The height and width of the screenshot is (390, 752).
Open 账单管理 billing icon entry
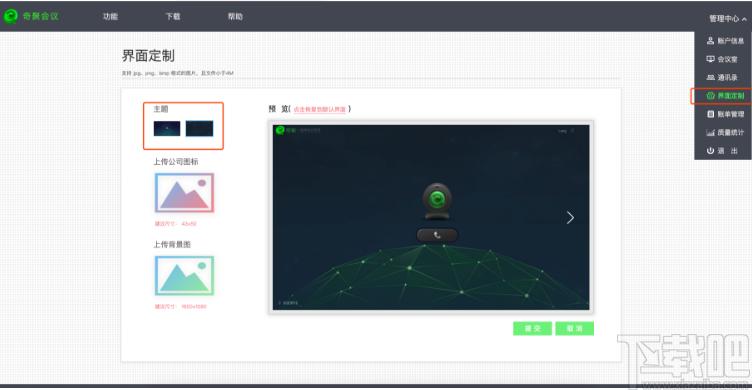(710, 114)
